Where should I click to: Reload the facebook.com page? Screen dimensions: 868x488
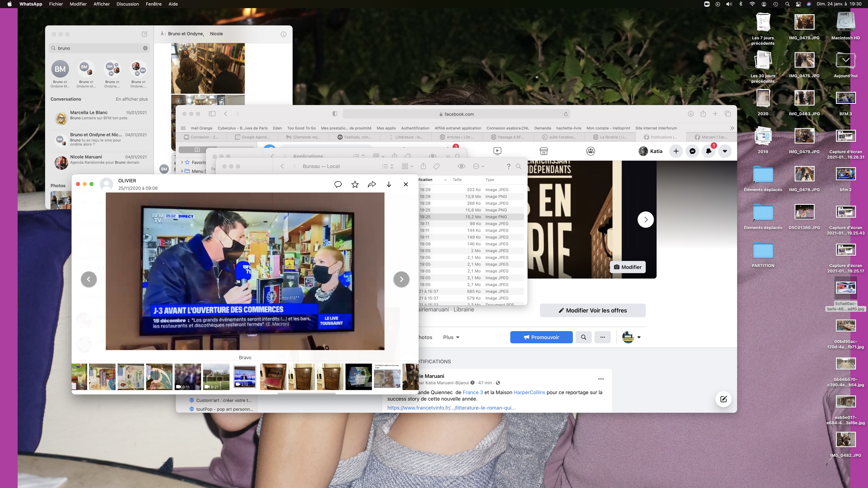(x=566, y=114)
